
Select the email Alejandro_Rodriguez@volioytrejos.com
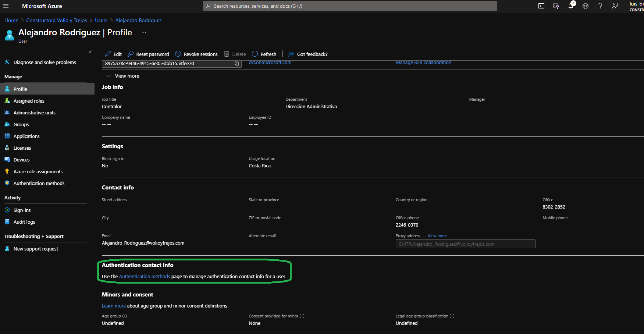(x=143, y=243)
